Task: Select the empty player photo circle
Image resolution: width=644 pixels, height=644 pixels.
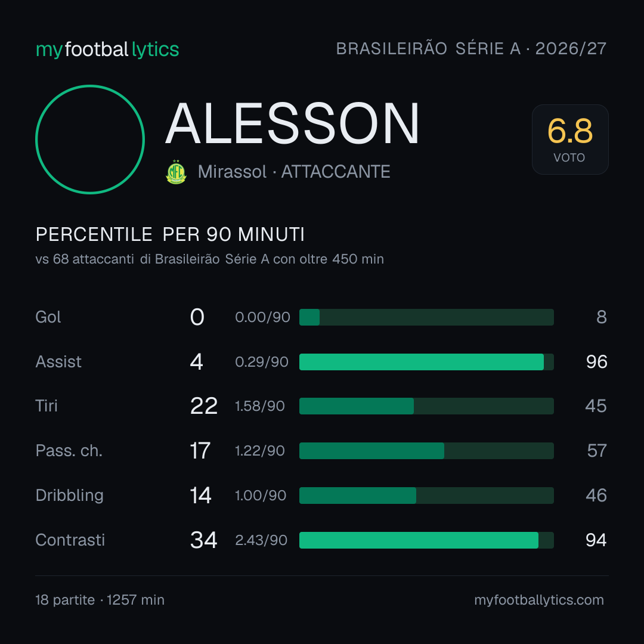Action: point(90,139)
